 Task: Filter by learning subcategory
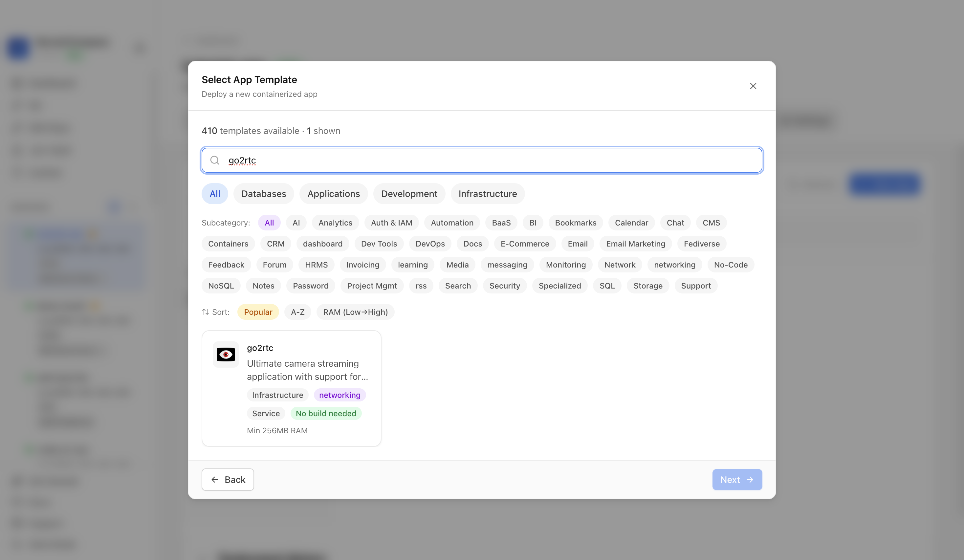[413, 265]
